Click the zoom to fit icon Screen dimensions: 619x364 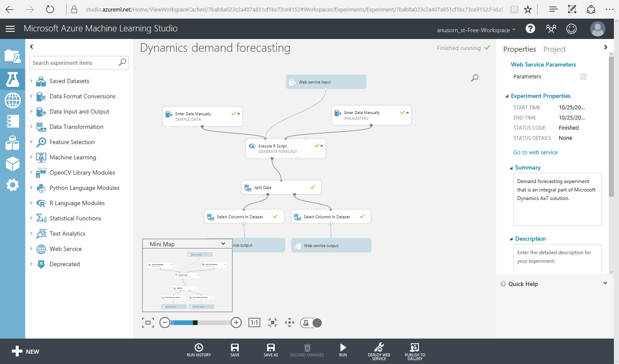point(148,323)
